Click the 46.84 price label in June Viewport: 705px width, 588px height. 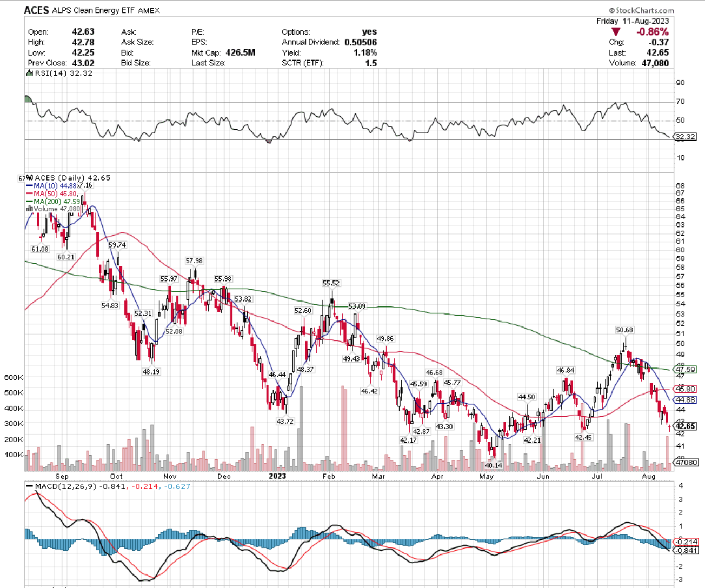(x=566, y=370)
